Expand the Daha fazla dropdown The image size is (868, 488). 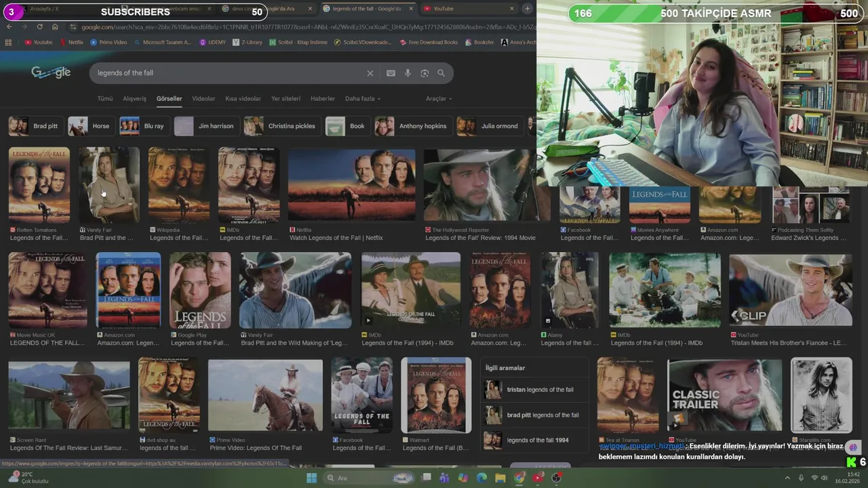click(x=363, y=99)
